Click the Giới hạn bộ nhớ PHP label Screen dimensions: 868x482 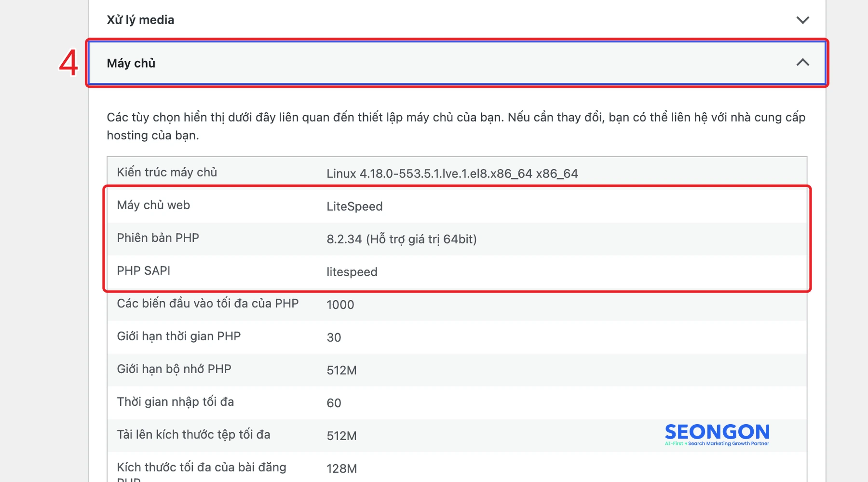point(174,369)
